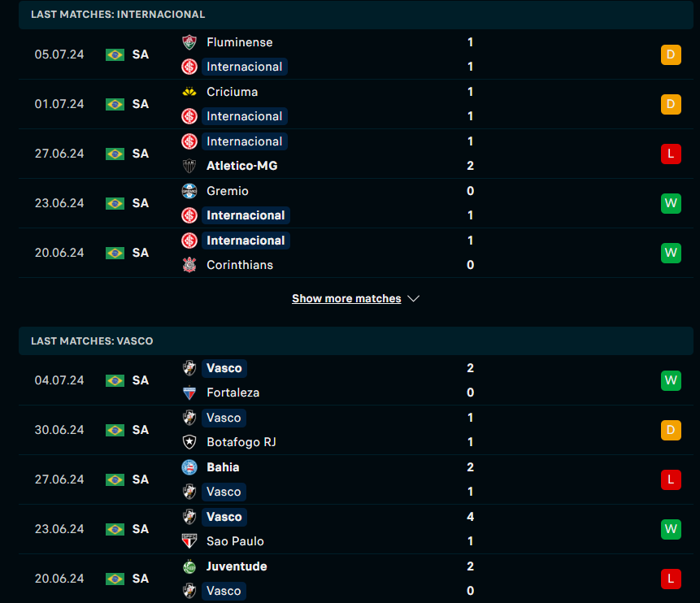Screen dimensions: 700x603
Task: Click Internacional crest in the Gremio match
Action: click(189, 215)
